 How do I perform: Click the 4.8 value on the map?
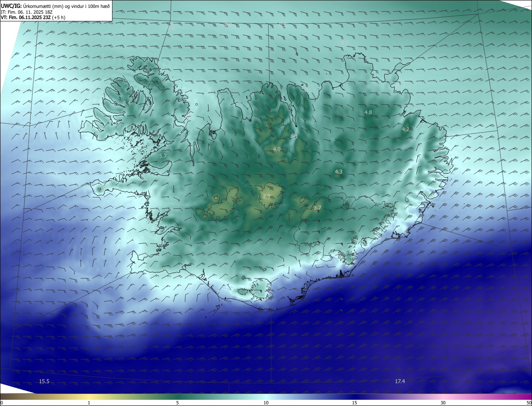(368, 112)
